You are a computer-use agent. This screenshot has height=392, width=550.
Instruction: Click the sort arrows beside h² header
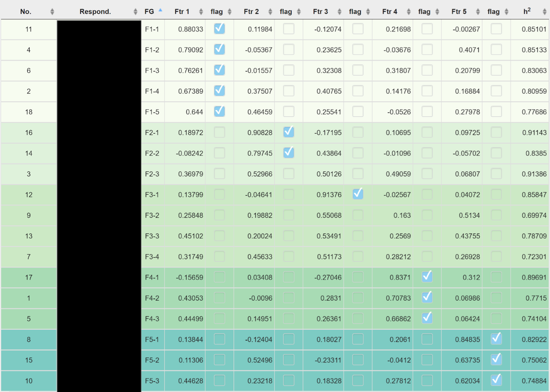(544, 12)
